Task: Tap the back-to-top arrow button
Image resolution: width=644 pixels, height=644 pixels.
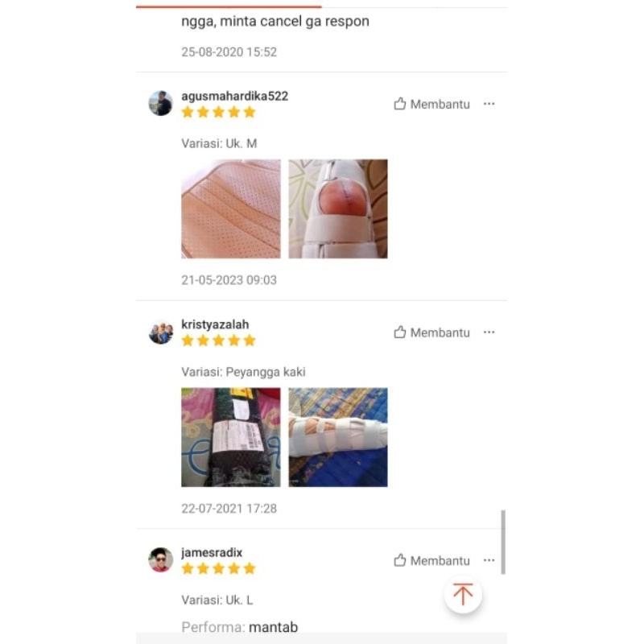Action: coord(463,594)
